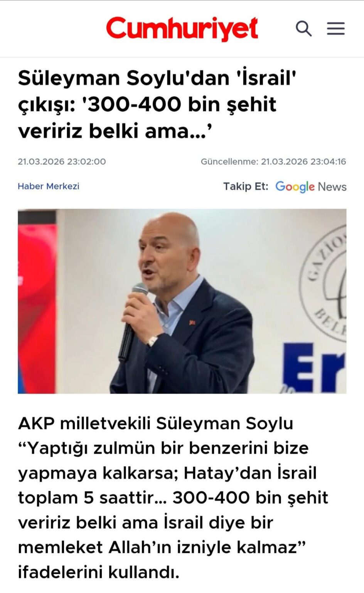
Task: Click the Google News logo
Action: pos(311,186)
